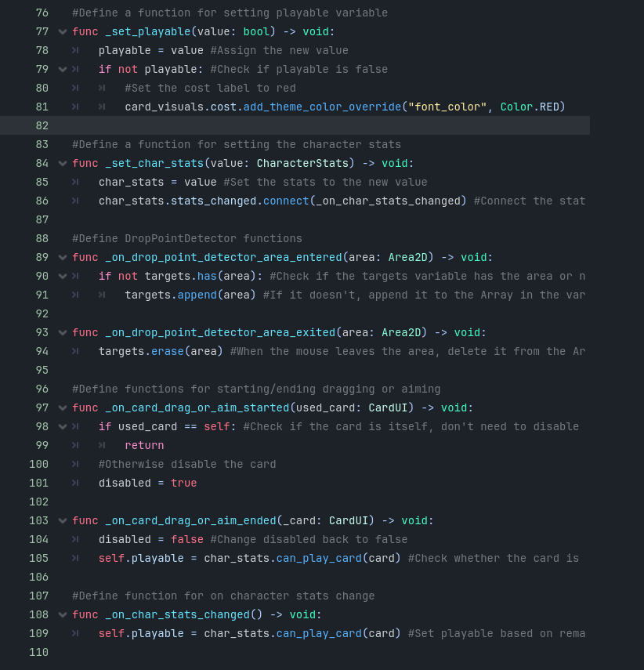The width and height of the screenshot is (644, 670).
Task: Click the 'CharacterStats' type on line 84
Action: pyautogui.click(x=302, y=163)
